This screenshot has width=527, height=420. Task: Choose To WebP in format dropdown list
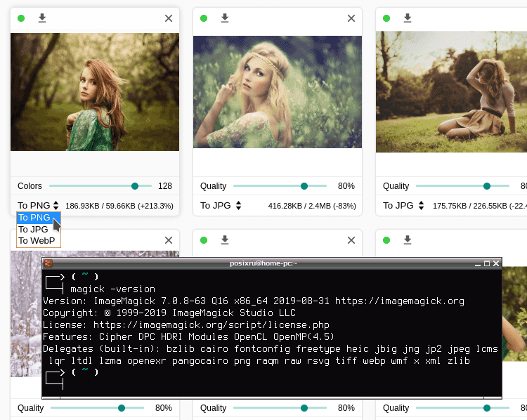pyautogui.click(x=39, y=241)
